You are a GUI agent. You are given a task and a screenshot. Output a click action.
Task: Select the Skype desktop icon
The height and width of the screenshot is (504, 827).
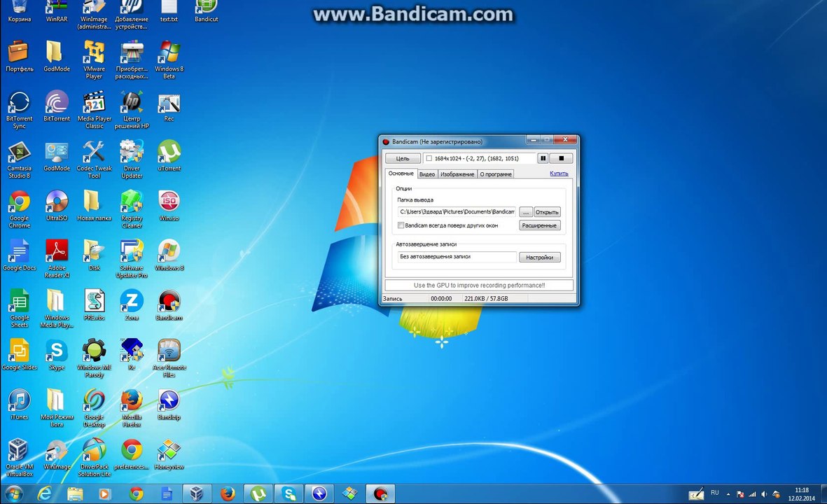click(x=57, y=355)
